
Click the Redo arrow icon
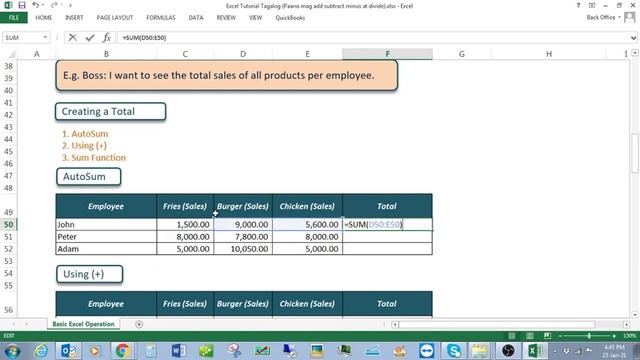point(54,5)
